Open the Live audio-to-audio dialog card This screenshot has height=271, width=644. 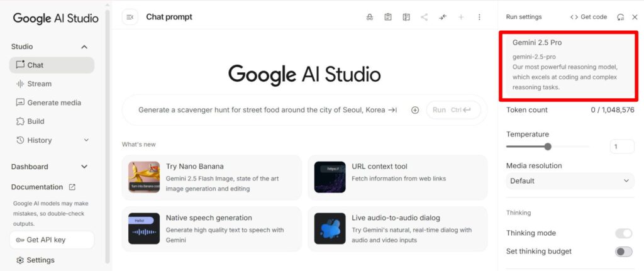(x=397, y=229)
